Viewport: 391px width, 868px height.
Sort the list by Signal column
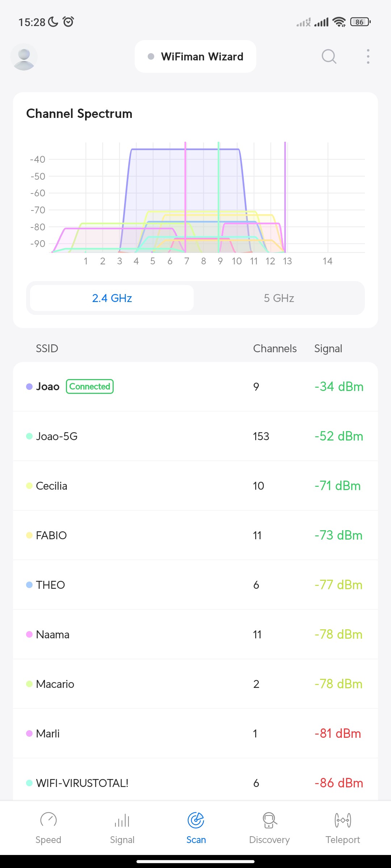point(328,349)
